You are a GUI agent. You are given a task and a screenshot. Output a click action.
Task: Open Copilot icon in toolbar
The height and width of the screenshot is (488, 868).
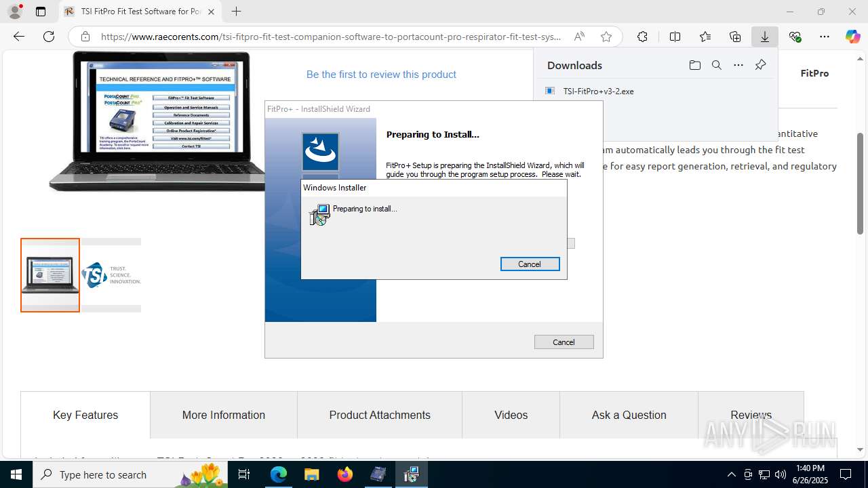[x=852, y=37]
